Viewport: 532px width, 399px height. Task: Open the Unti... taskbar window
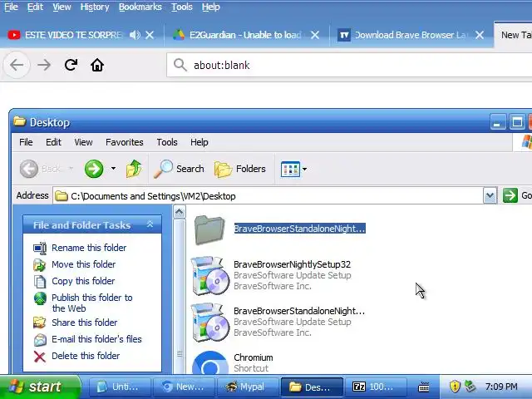coord(120,387)
